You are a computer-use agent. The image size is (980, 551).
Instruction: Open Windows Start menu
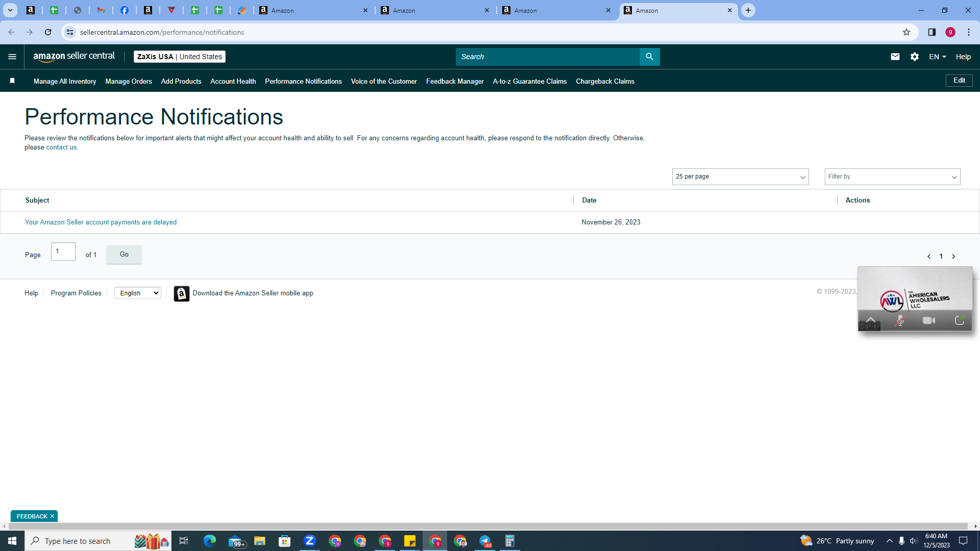coord(12,541)
